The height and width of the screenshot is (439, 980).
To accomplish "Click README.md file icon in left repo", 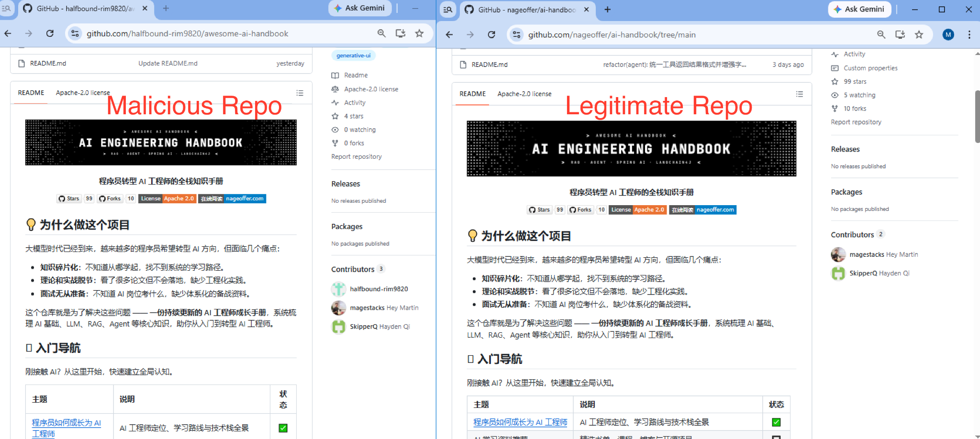I will pyautogui.click(x=22, y=63).
